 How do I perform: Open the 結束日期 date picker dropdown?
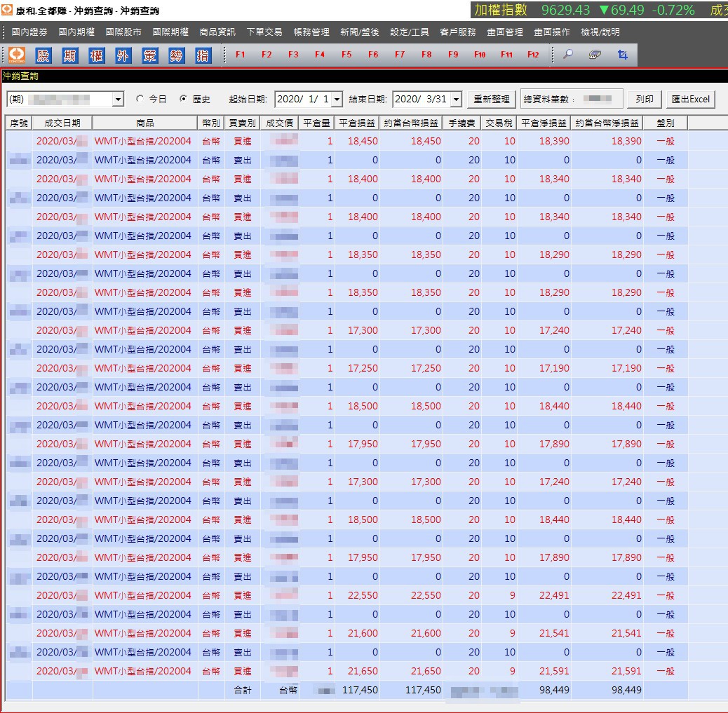(x=457, y=100)
